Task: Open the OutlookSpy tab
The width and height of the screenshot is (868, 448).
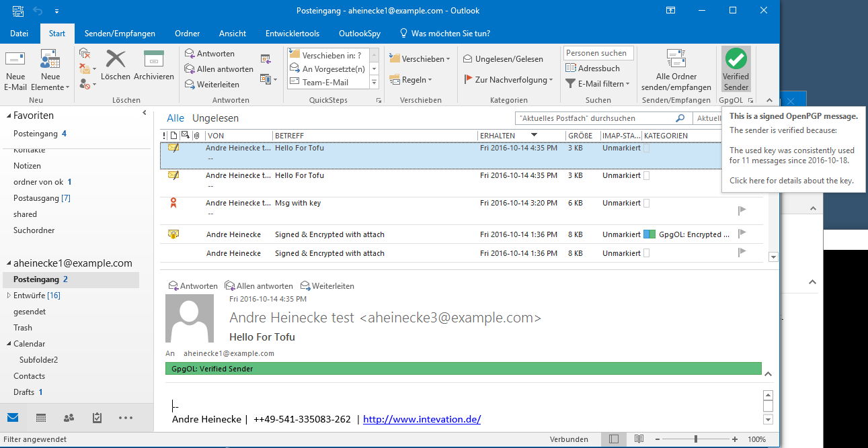Action: pos(359,34)
